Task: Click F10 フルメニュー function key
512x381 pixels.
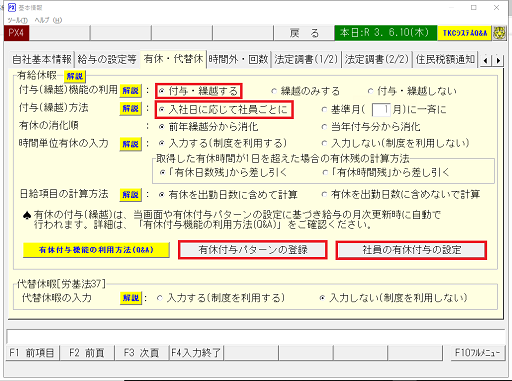Action: [x=478, y=353]
